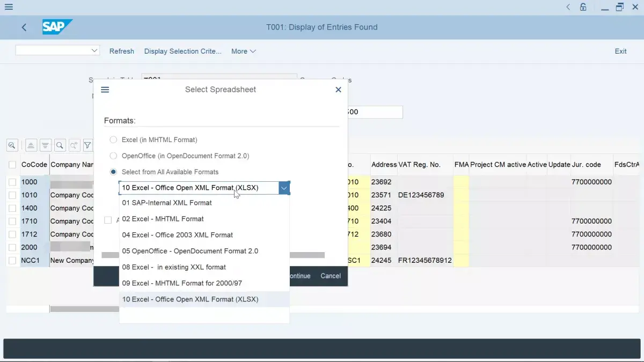Image resolution: width=644 pixels, height=362 pixels.
Task: Click the Exit button
Action: 620,51
